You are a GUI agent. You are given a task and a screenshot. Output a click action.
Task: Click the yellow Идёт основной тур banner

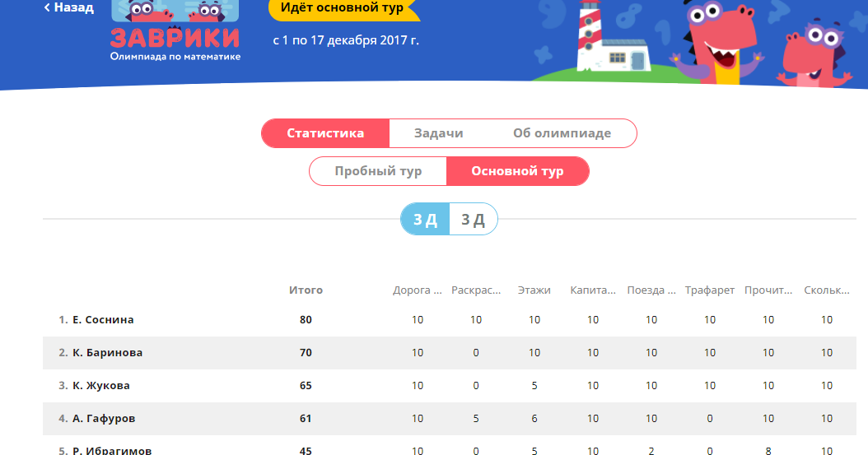point(342,8)
